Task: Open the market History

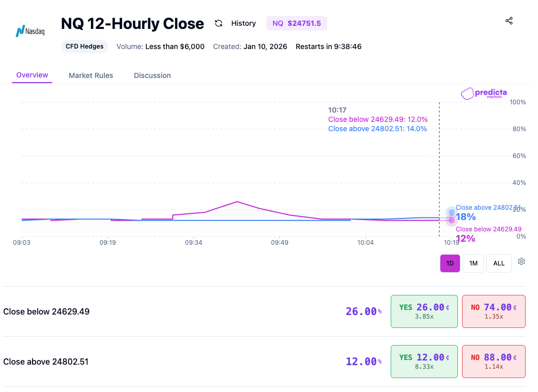Action: point(243,23)
